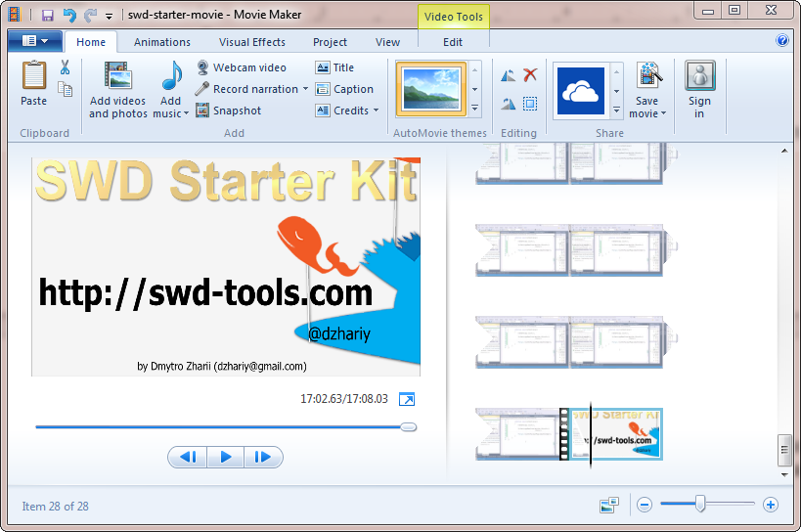Step to previous frame
801x532 pixels.
(x=188, y=457)
